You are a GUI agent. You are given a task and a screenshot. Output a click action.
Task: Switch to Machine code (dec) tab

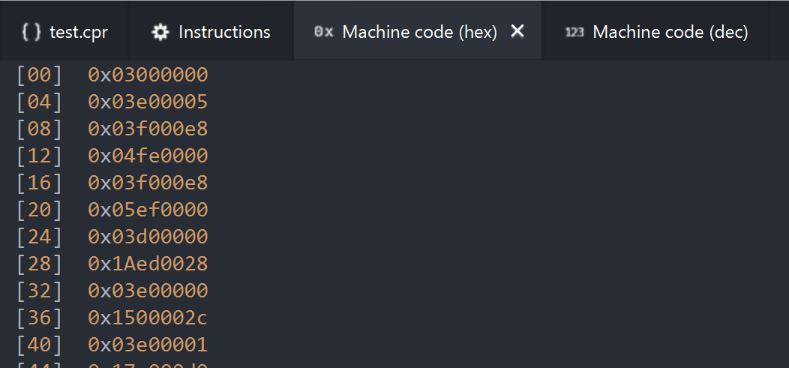656,31
